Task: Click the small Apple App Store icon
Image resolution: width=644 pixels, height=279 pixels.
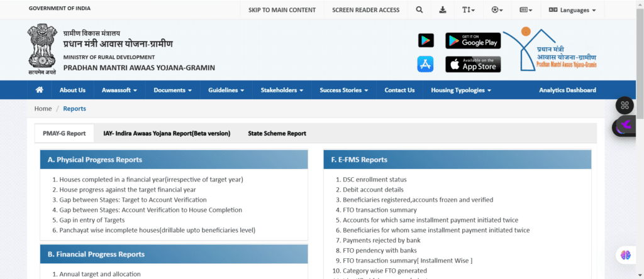Action: pos(426,65)
